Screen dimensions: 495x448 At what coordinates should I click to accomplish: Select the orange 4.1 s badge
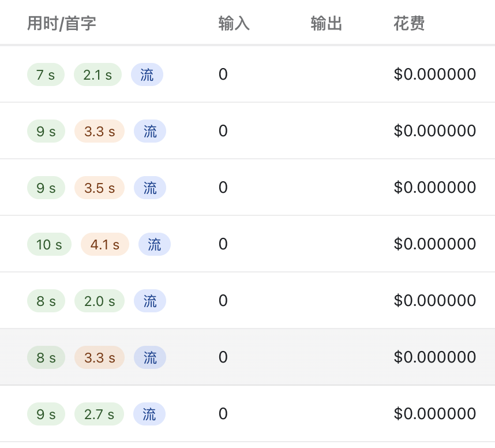105,244
